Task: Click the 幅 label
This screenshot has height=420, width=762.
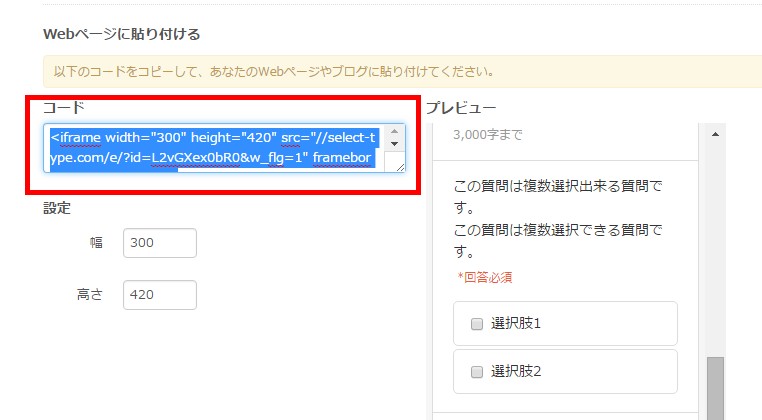Action: point(96,243)
